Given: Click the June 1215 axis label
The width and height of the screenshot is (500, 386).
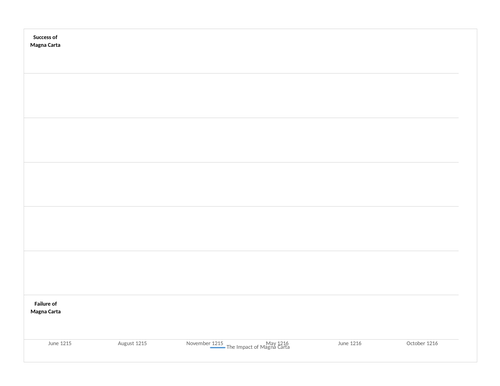Looking at the screenshot, I should click(x=60, y=343).
